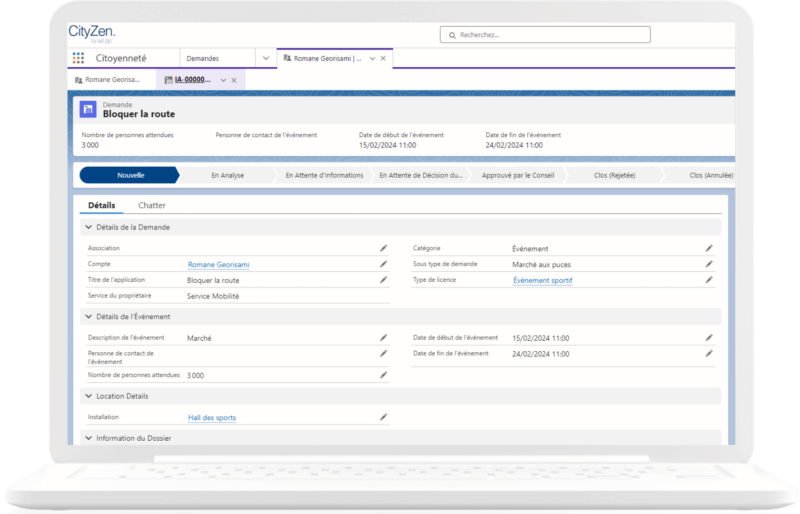Open the Hall des sports link
Screen dimensions: 800x514
212,418
